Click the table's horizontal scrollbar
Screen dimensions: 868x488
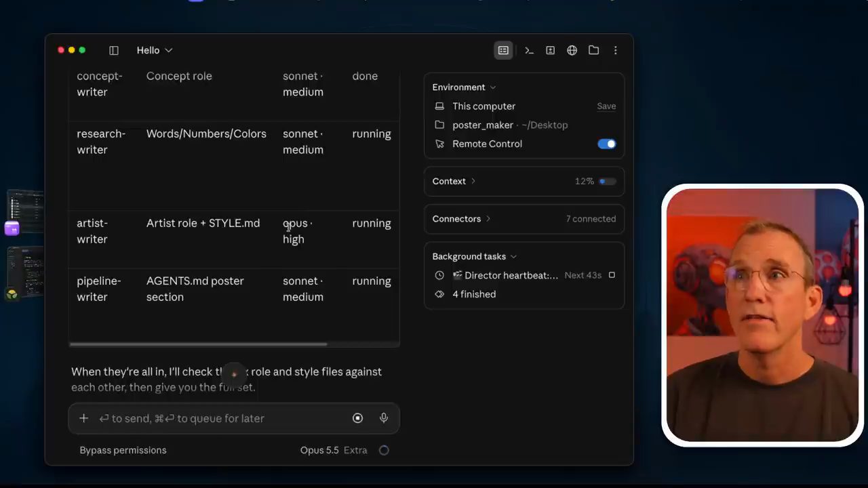(198, 344)
